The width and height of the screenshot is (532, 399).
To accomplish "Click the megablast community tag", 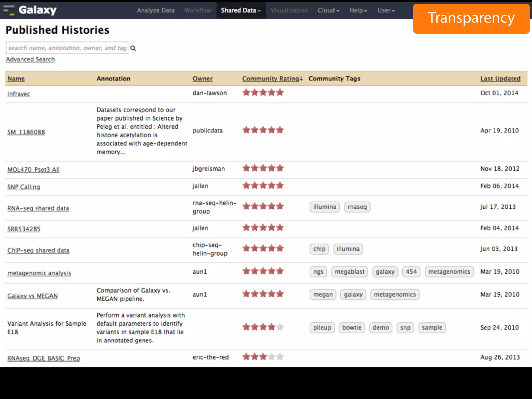I will point(349,272).
